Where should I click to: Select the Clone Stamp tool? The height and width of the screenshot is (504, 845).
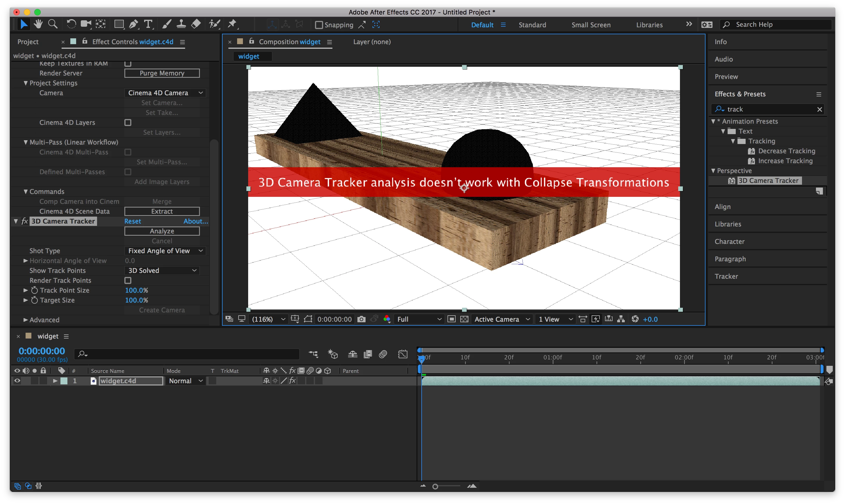coord(181,24)
